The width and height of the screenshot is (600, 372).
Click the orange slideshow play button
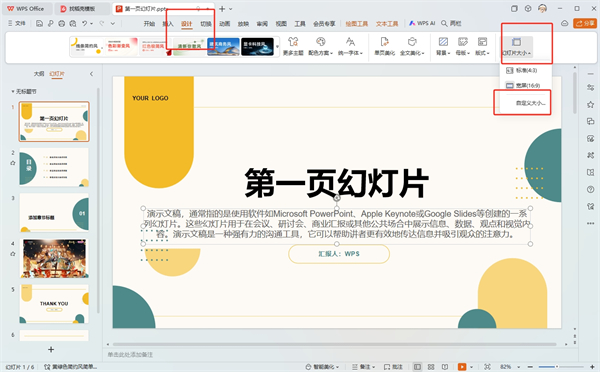click(462, 367)
